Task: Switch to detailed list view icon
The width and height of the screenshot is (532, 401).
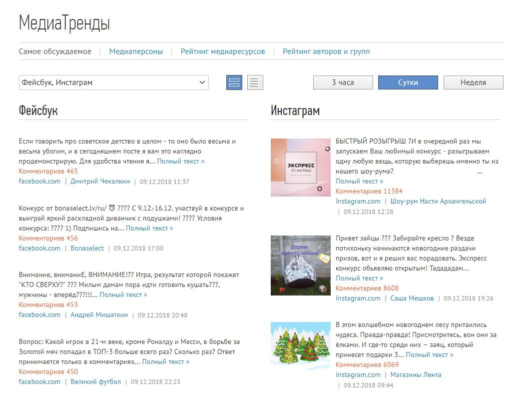Action: point(234,82)
